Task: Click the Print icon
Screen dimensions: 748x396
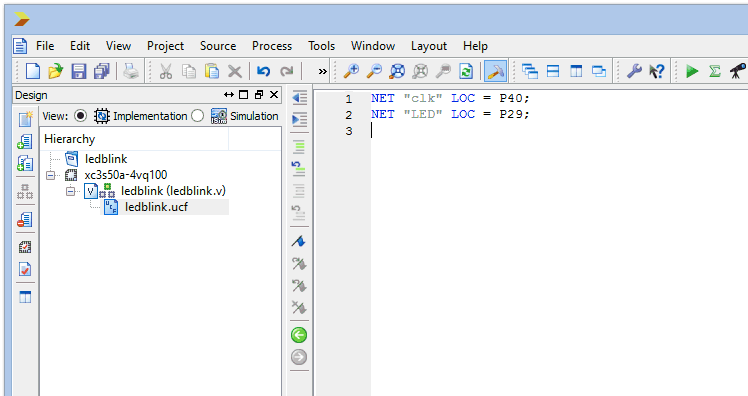Action: (x=130, y=71)
